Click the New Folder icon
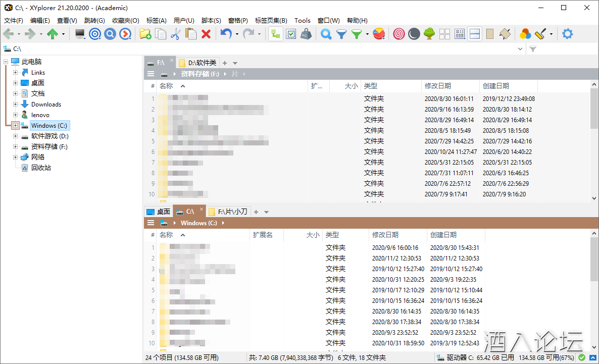599x364 pixels. (145, 34)
